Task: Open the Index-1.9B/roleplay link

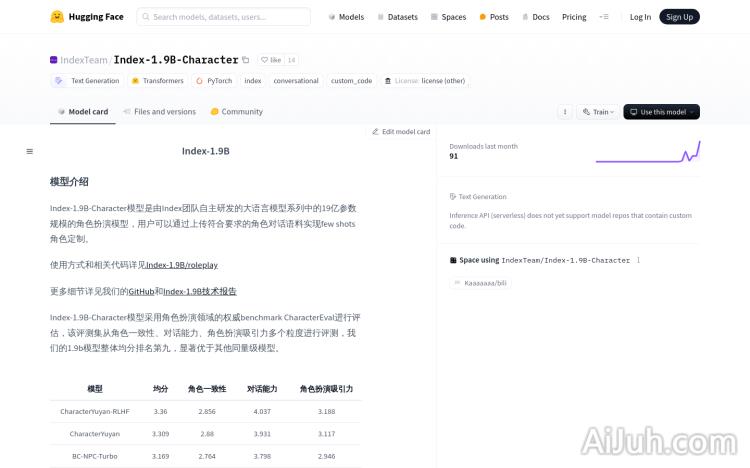Action: tap(181, 265)
